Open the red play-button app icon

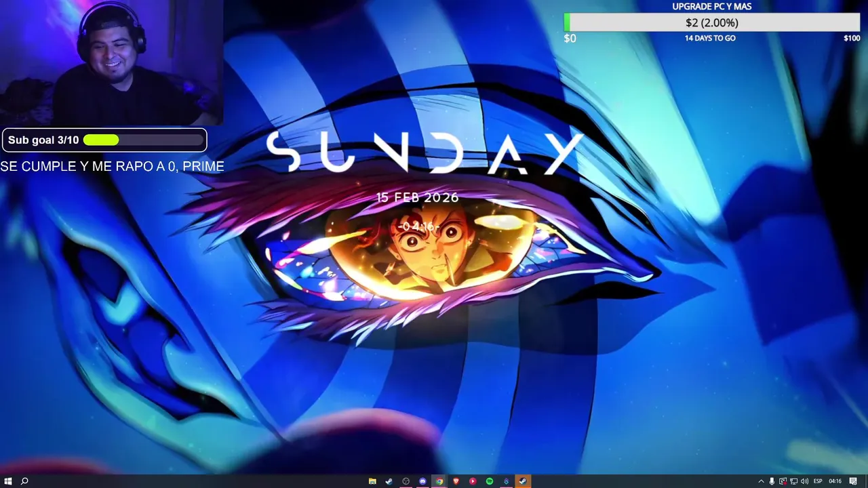[x=473, y=481]
